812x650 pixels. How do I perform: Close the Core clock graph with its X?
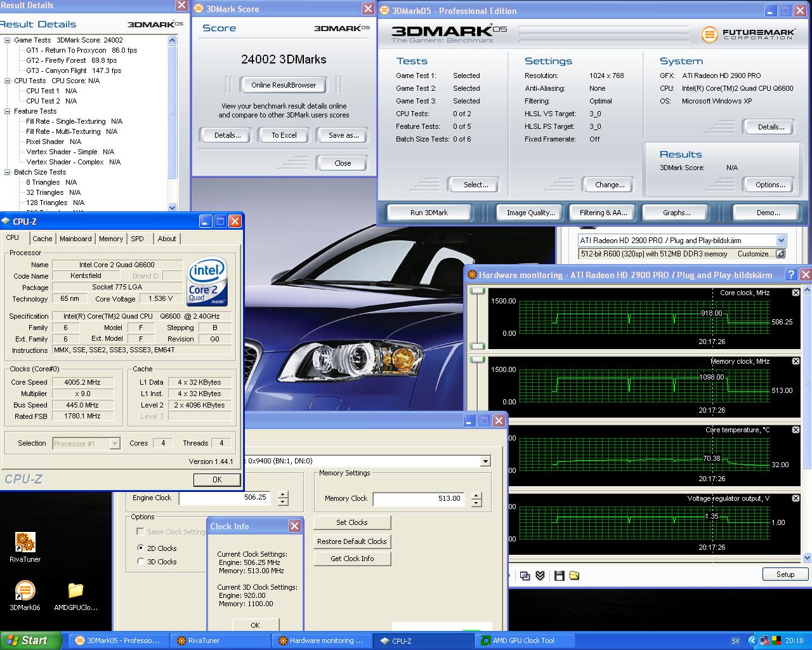[x=796, y=293]
